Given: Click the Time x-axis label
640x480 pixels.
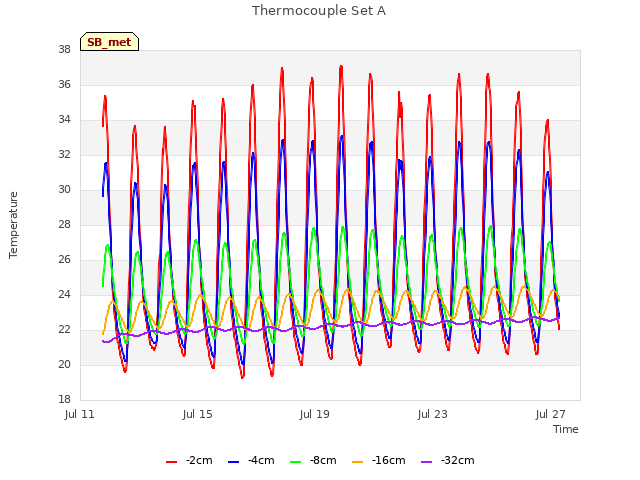Looking at the screenshot, I should pos(566,429).
